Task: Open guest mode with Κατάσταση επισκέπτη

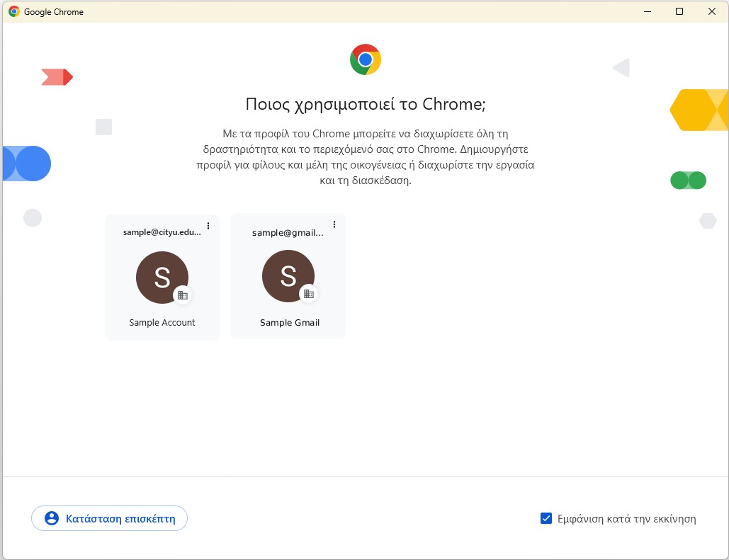Action: 109,519
